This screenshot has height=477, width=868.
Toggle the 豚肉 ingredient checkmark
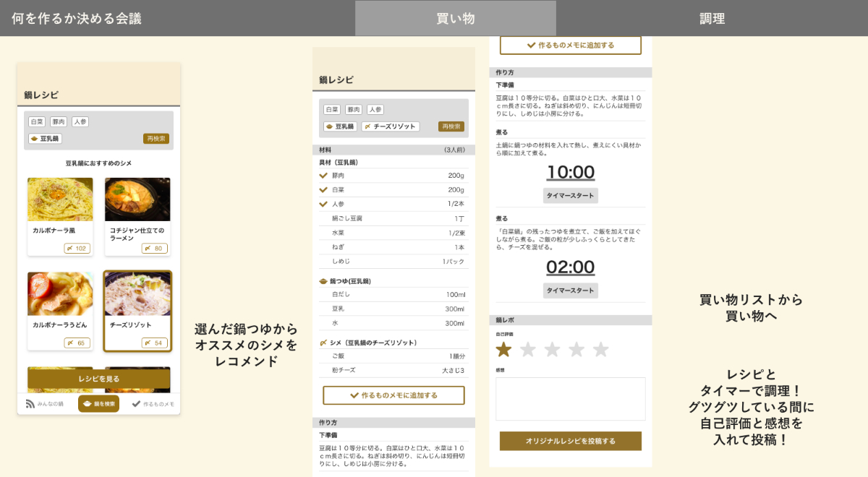click(x=323, y=176)
